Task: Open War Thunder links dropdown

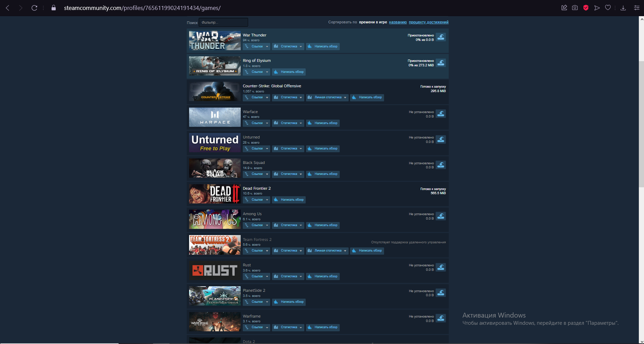Action: click(x=256, y=46)
